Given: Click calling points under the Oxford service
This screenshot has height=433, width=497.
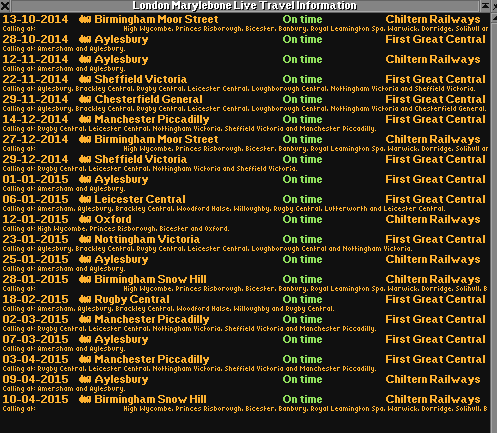Looking at the screenshot, I should (116, 229).
